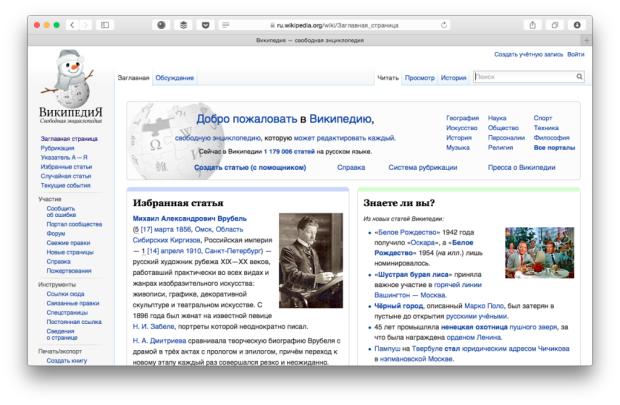Click the Vrubel portrait photo thumbnail
The height and width of the screenshot is (405, 620).
(x=311, y=261)
